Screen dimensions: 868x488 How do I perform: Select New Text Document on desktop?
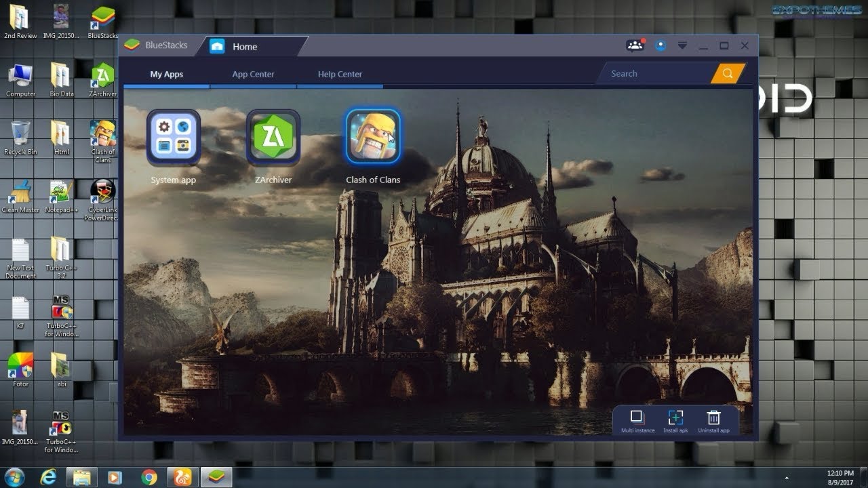[20, 258]
